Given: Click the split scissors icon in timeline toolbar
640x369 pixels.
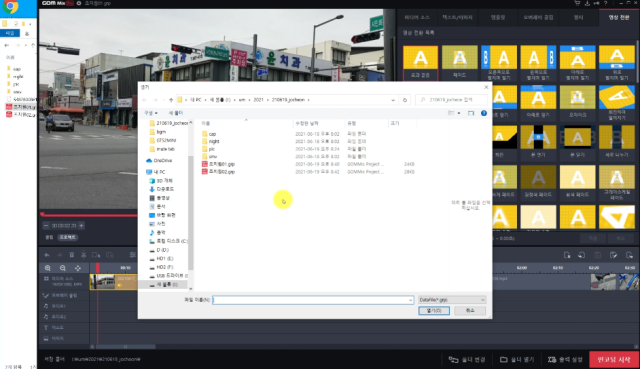Looking at the screenshot, I should click(83, 255).
